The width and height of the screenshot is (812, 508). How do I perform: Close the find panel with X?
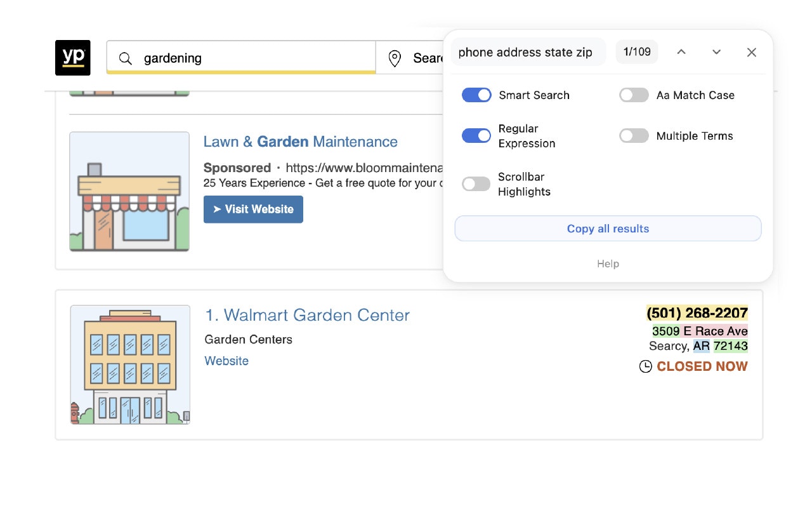[752, 52]
